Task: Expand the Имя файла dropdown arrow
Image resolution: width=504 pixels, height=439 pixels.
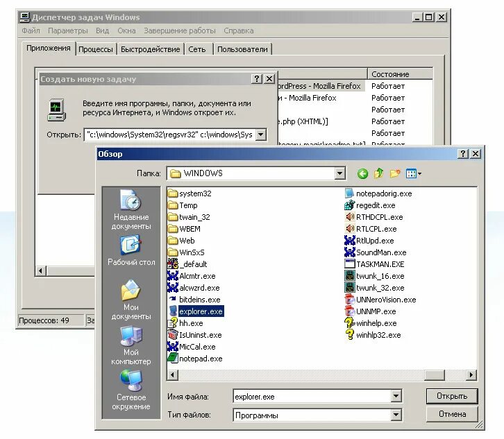Action: (x=396, y=396)
